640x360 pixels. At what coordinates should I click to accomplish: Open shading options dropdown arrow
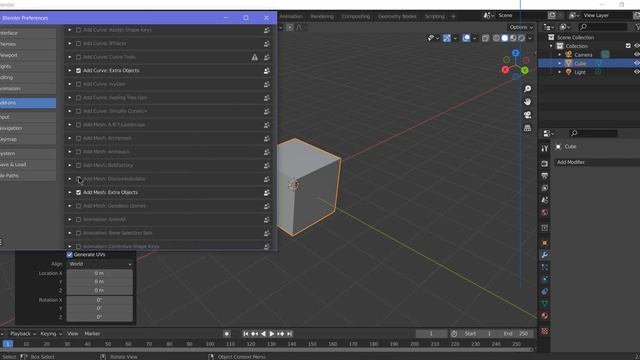530,38
